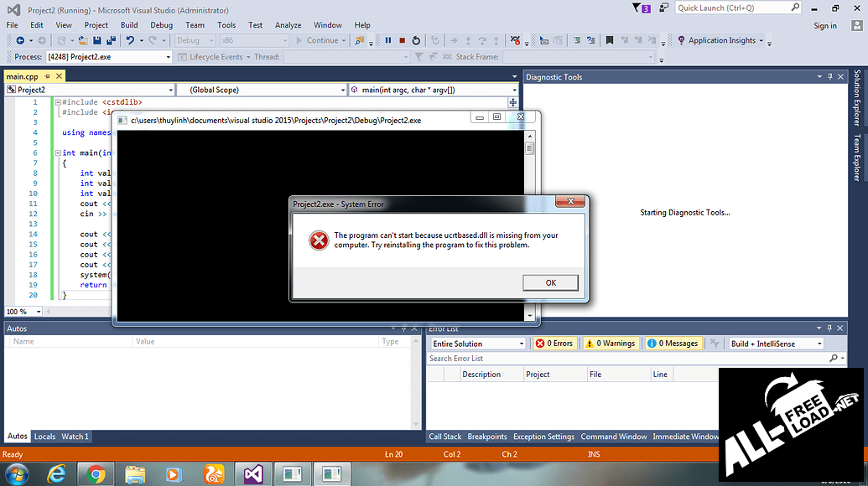The width and height of the screenshot is (868, 486).
Task: Open the Debug menu
Action: click(161, 25)
